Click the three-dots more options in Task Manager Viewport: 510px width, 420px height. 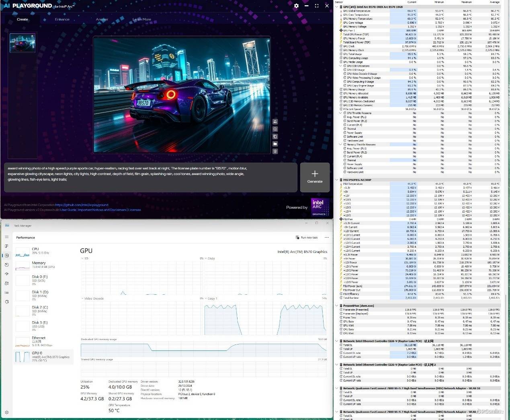(327, 237)
